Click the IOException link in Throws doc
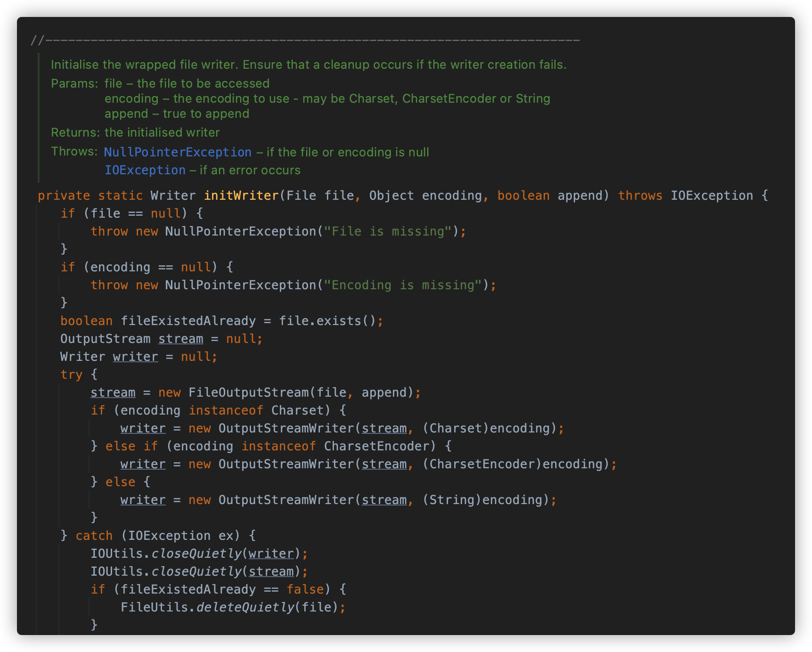This screenshot has height=652, width=812. point(145,170)
